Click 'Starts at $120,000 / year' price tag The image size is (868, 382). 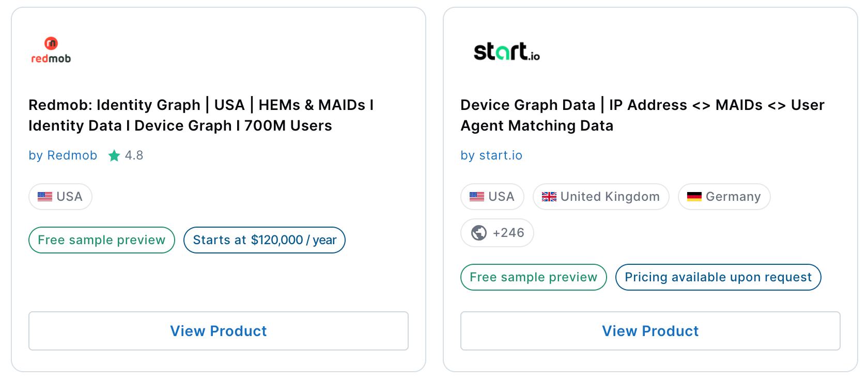click(265, 240)
